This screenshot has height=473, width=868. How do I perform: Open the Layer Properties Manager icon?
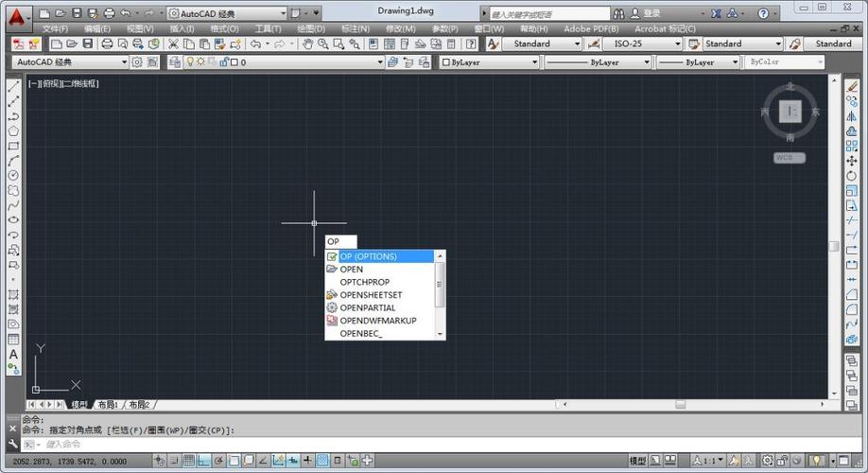[x=176, y=62]
